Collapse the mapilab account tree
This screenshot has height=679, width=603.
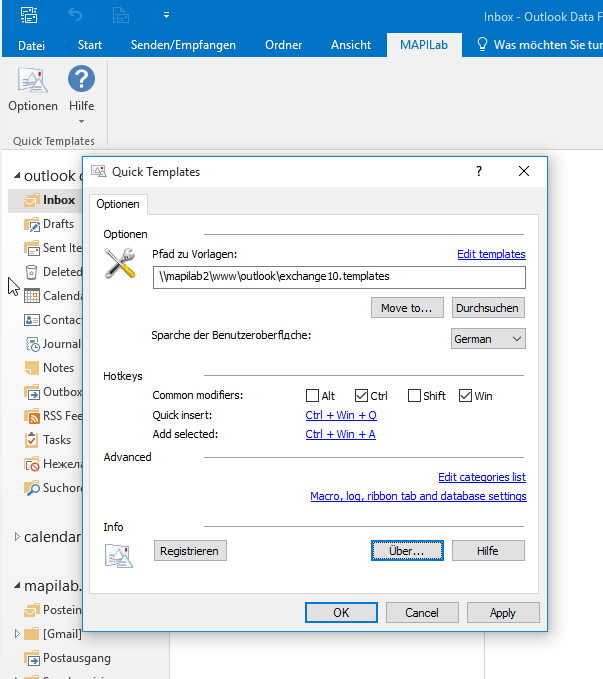[17, 586]
